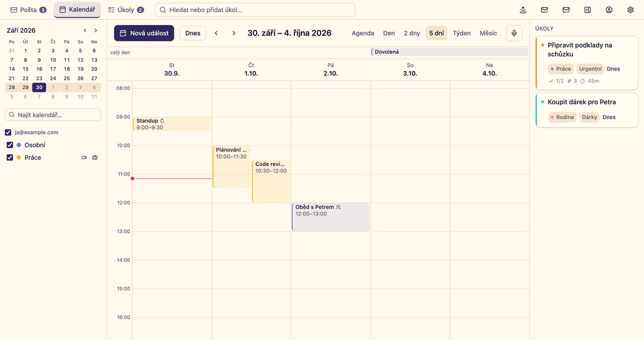Uncheck the Osobní calendar checkbox

(x=10, y=145)
